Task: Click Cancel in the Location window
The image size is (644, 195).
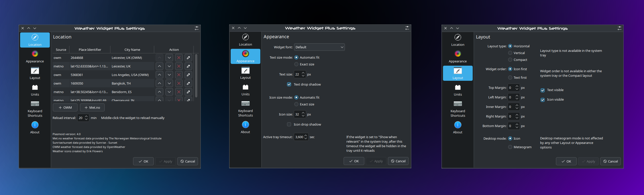Action: coord(188,162)
